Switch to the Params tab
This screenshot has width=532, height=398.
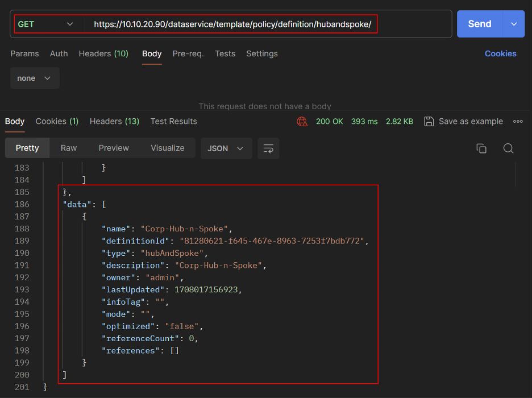(24, 53)
